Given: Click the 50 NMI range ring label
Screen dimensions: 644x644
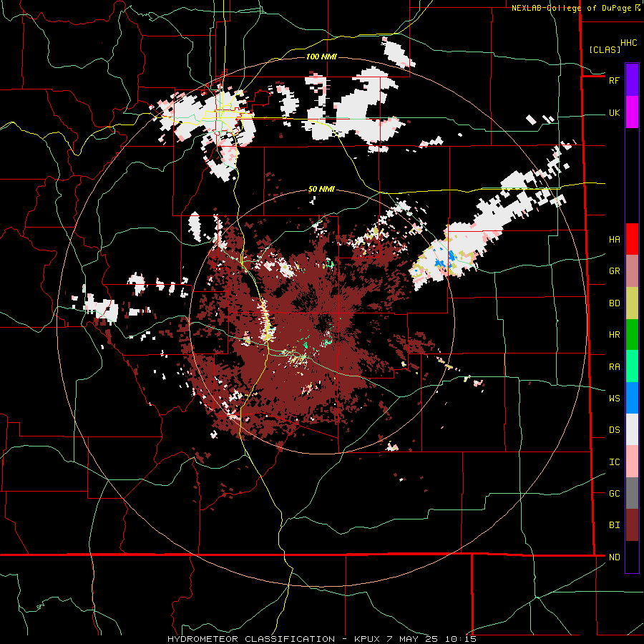Looking at the screenshot, I should pyautogui.click(x=321, y=190).
